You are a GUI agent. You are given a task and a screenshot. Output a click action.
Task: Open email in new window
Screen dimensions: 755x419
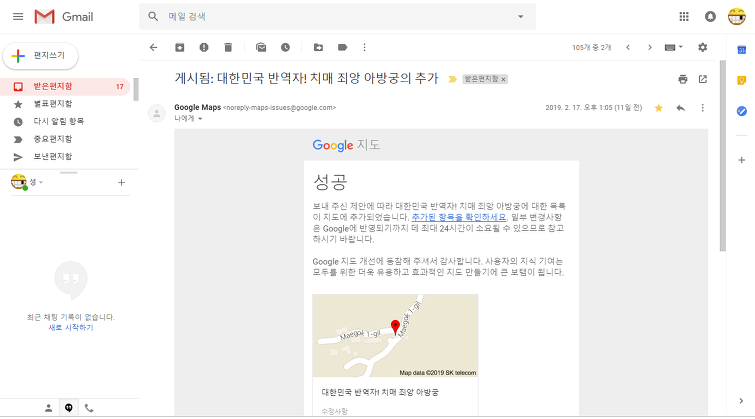[x=703, y=79]
